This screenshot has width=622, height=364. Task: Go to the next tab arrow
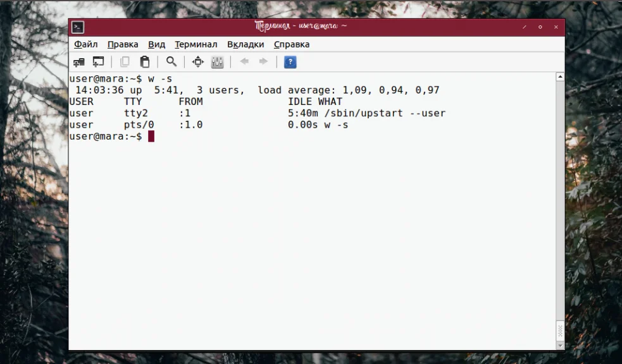click(263, 61)
